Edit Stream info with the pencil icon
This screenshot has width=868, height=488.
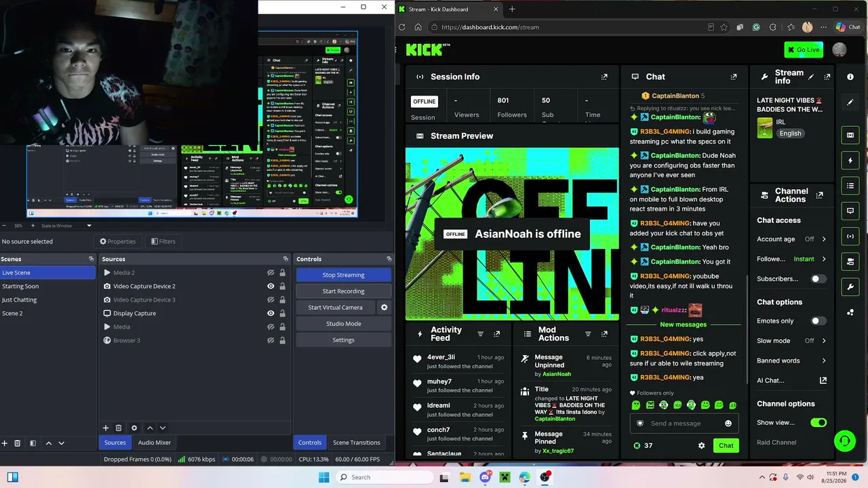click(811, 77)
